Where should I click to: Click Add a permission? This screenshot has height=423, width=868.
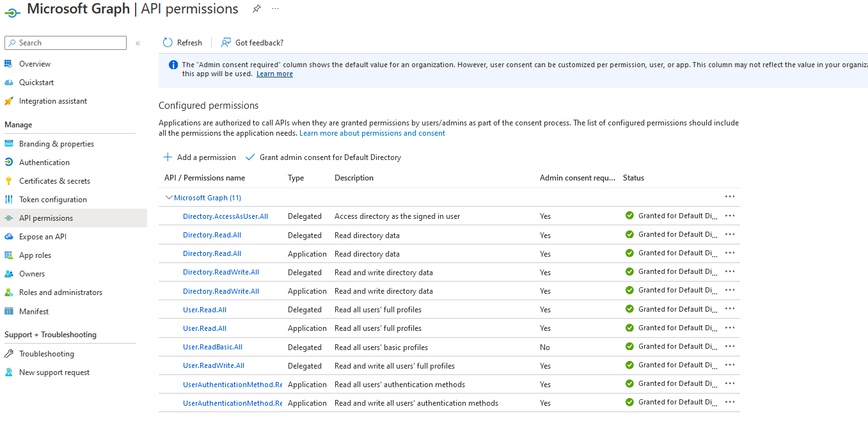(200, 157)
